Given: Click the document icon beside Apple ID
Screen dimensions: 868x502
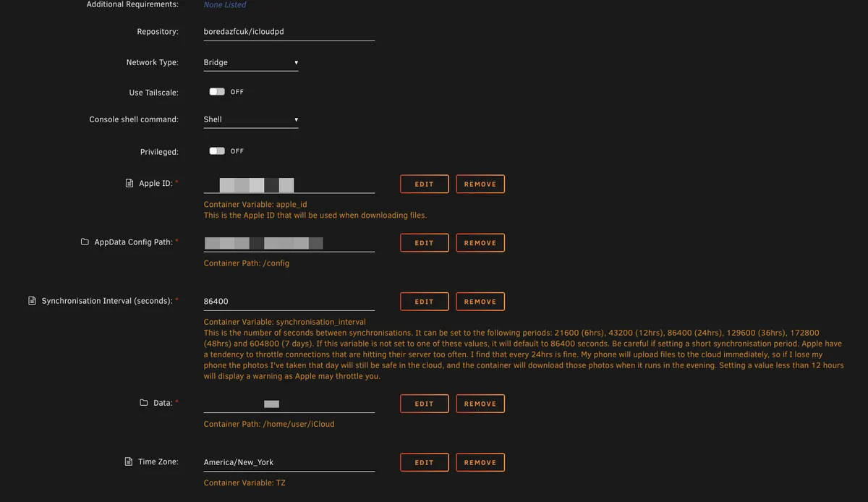Looking at the screenshot, I should click(x=129, y=184).
